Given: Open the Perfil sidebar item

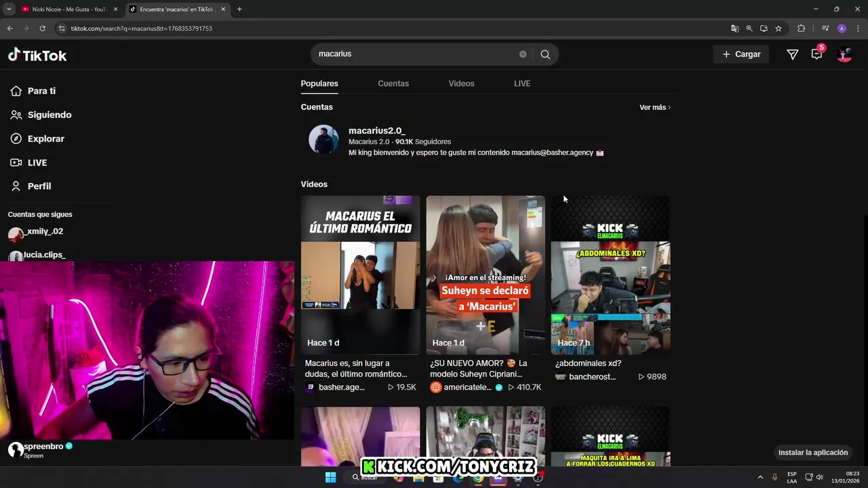Looking at the screenshot, I should pos(31,186).
